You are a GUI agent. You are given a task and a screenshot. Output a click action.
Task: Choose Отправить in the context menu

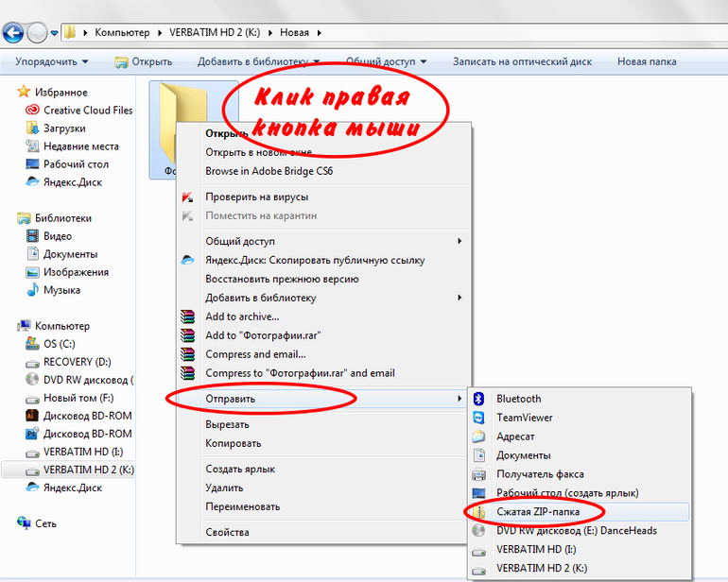tap(230, 399)
